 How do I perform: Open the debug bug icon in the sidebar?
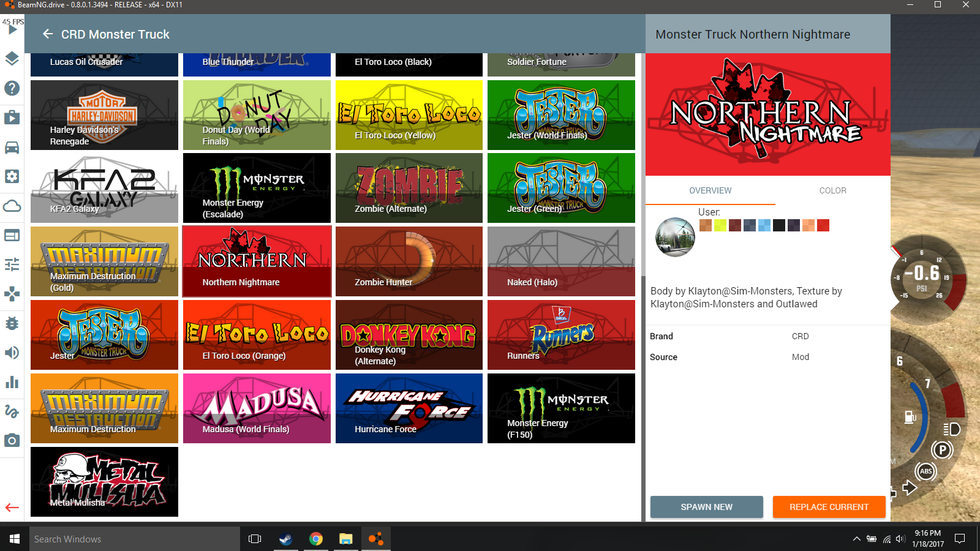coord(12,323)
